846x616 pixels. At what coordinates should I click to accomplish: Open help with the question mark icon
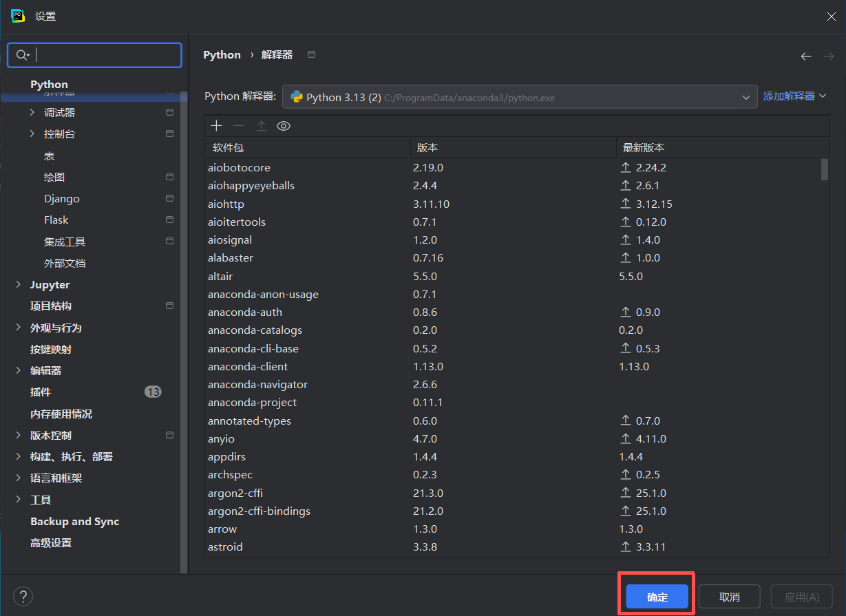(x=23, y=596)
